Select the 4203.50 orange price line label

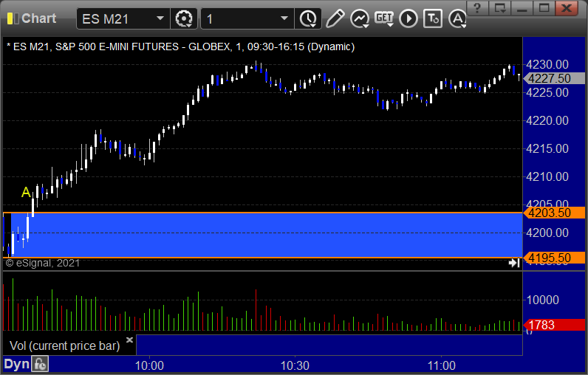coord(554,213)
